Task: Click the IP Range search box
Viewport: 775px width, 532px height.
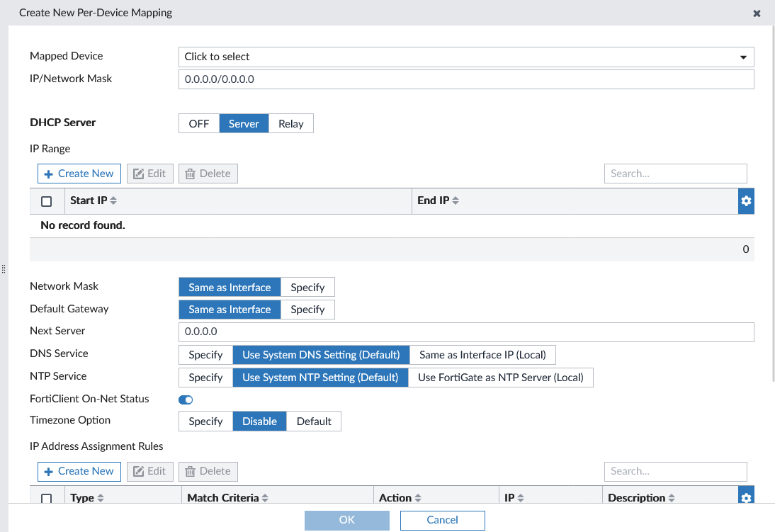Action: coord(675,174)
